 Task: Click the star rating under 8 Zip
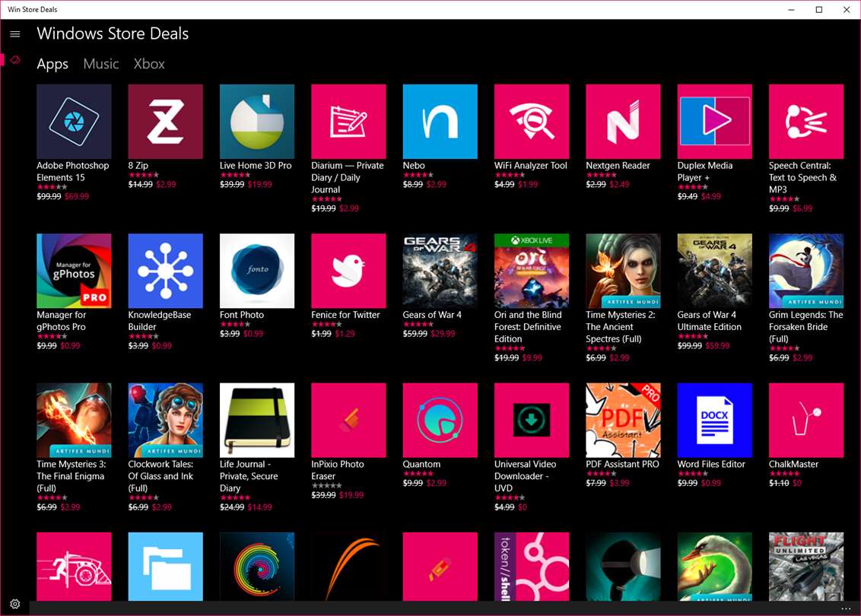tap(143, 175)
